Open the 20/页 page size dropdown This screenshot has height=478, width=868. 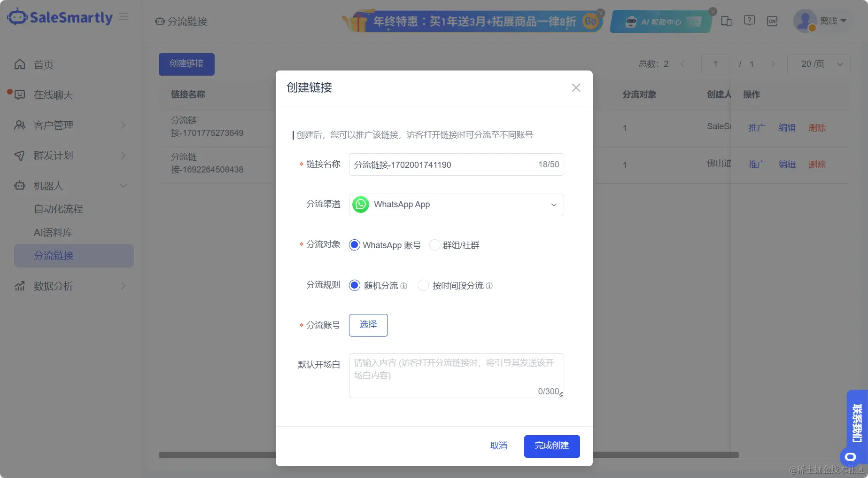(819, 64)
